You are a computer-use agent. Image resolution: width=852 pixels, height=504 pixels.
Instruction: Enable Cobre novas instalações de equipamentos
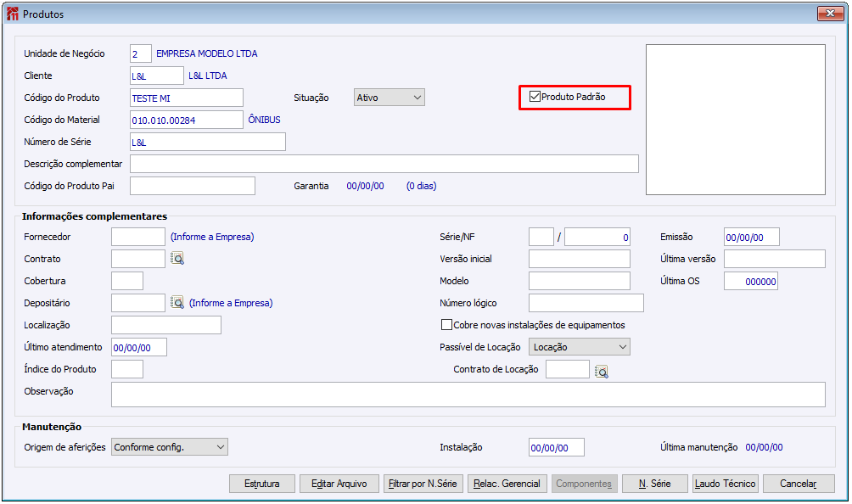click(446, 325)
